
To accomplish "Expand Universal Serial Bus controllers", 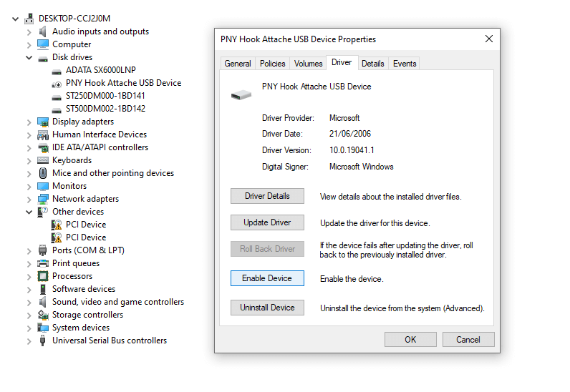I will 29,341.
